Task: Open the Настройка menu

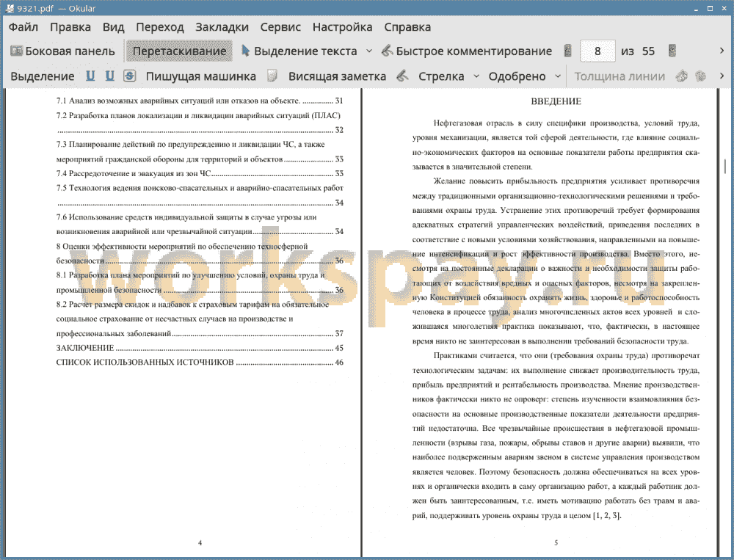Action: pos(342,27)
